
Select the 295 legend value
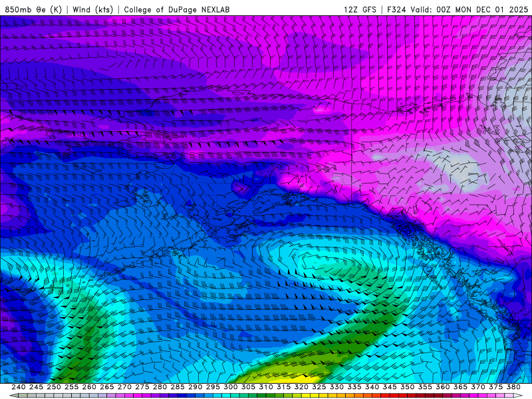point(213,387)
